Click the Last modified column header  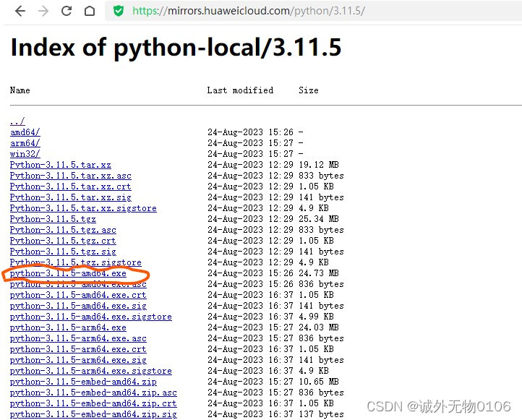click(x=240, y=90)
